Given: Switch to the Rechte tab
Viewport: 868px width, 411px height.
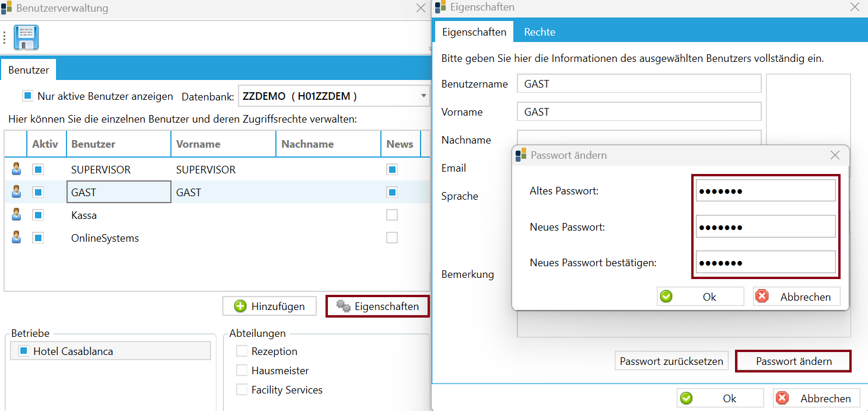Looking at the screenshot, I should (539, 32).
